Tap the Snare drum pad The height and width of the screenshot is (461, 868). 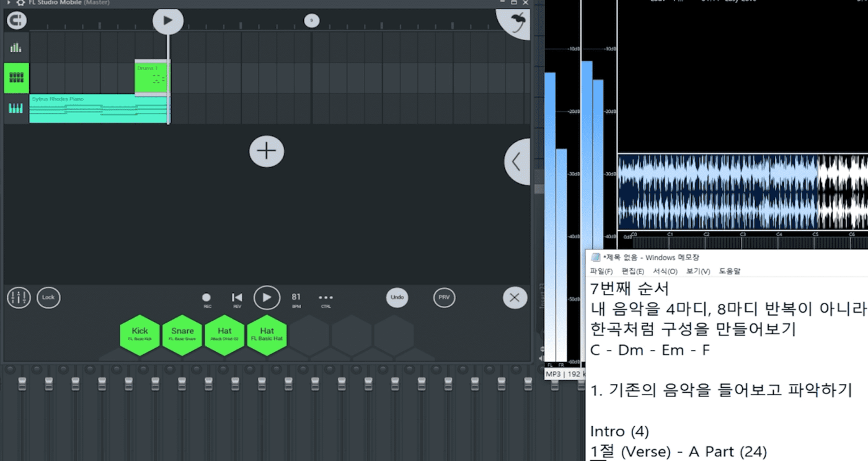[x=182, y=335]
